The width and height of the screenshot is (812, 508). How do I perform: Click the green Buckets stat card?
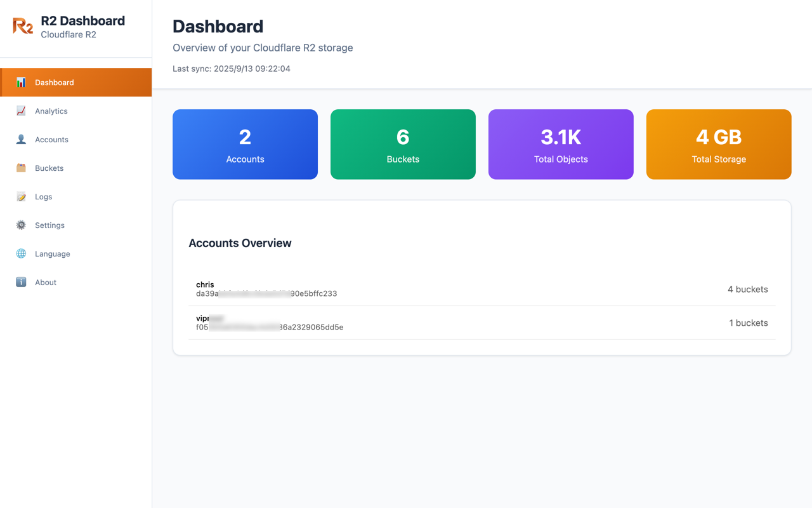[x=403, y=144]
